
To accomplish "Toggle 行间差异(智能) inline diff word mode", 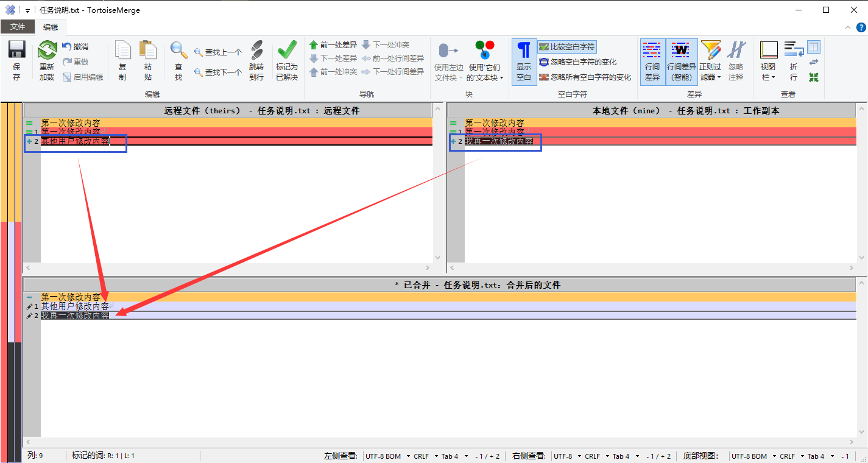I will (681, 61).
